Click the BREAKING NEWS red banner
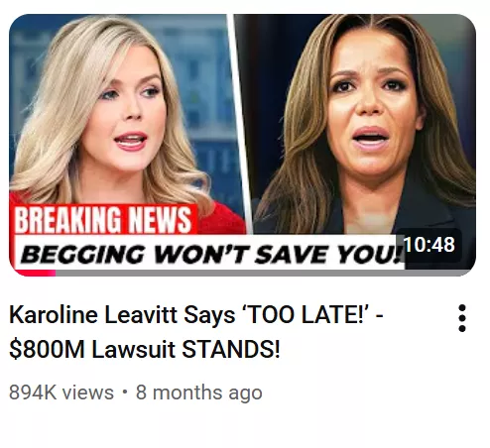This screenshot has width=490, height=448. pyautogui.click(x=103, y=219)
